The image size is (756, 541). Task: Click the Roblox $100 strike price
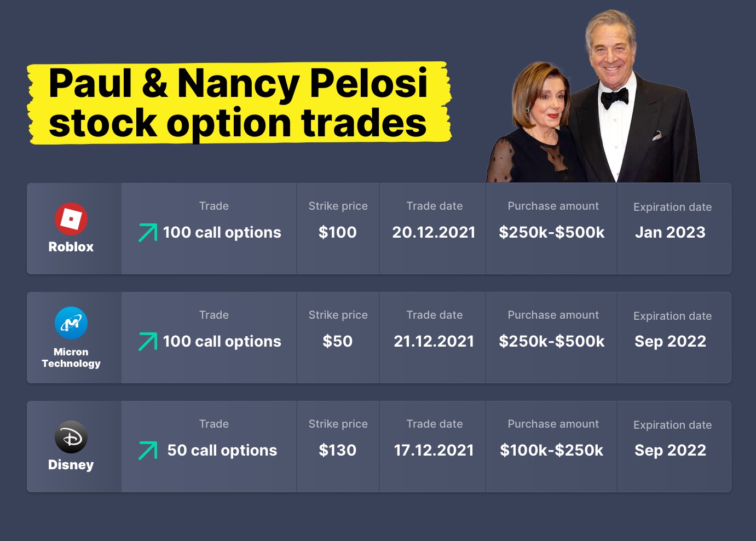click(x=338, y=232)
